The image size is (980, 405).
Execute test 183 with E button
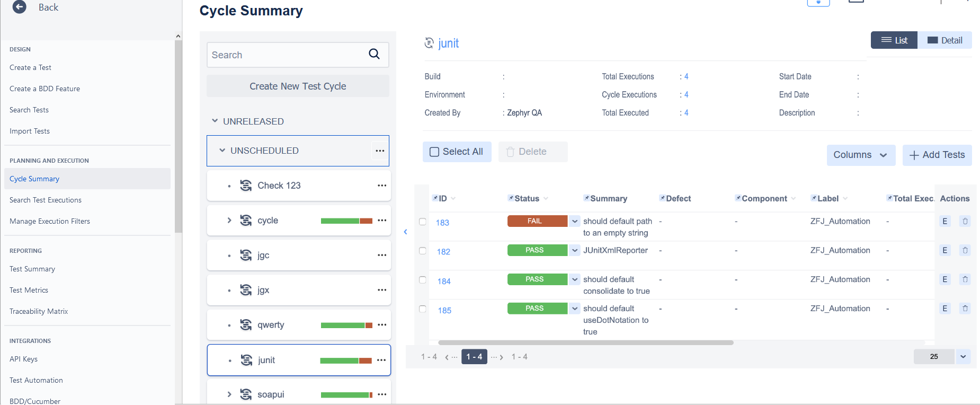click(x=945, y=222)
